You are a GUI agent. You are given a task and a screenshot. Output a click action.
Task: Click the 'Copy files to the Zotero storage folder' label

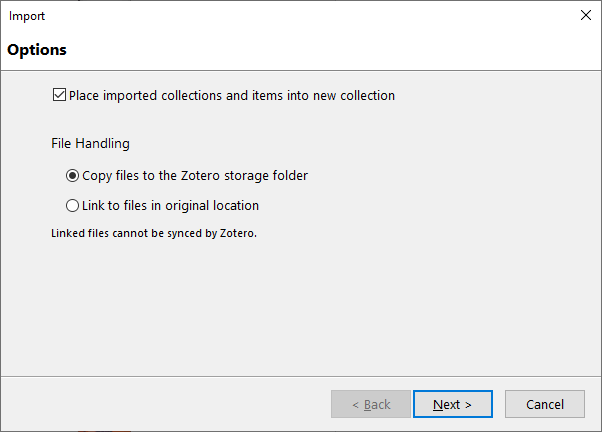coord(195,176)
